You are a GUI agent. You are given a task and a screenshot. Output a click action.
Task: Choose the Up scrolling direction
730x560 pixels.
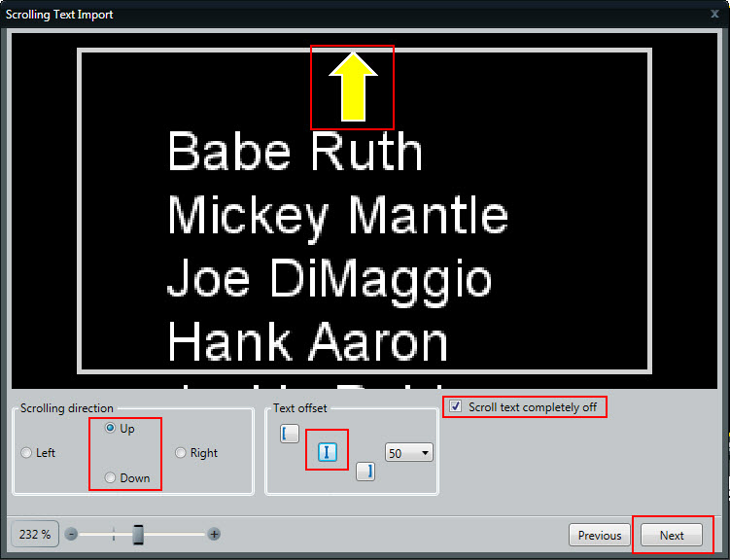pyautogui.click(x=111, y=429)
